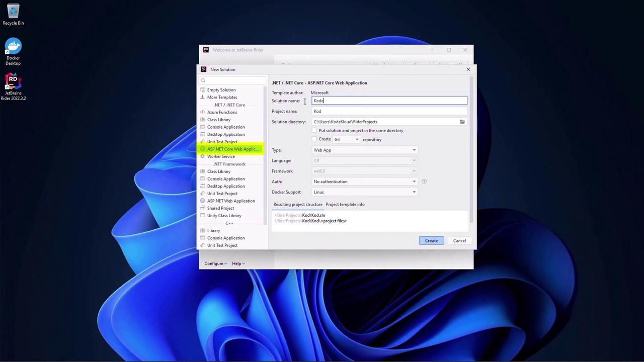The image size is (644, 362).
Task: Select the JetBrains Rider 2022.3.2 desktop shortcut
Action: pyautogui.click(x=13, y=87)
